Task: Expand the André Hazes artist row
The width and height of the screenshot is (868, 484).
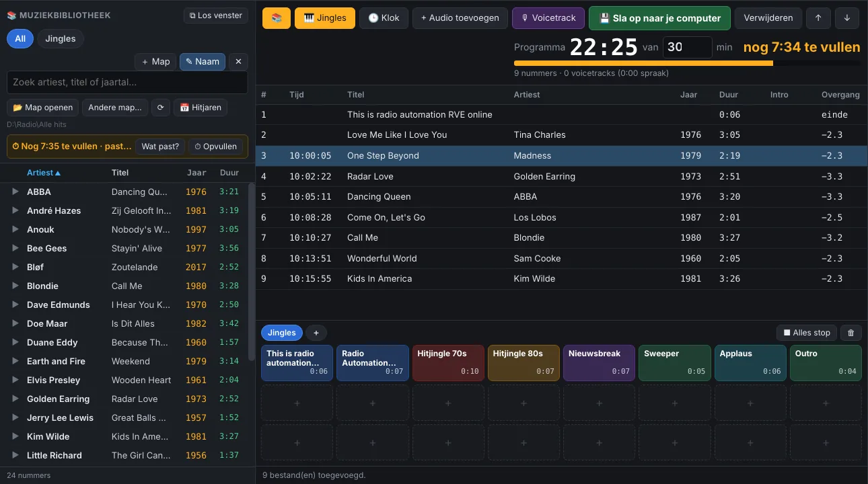Action: pos(15,210)
